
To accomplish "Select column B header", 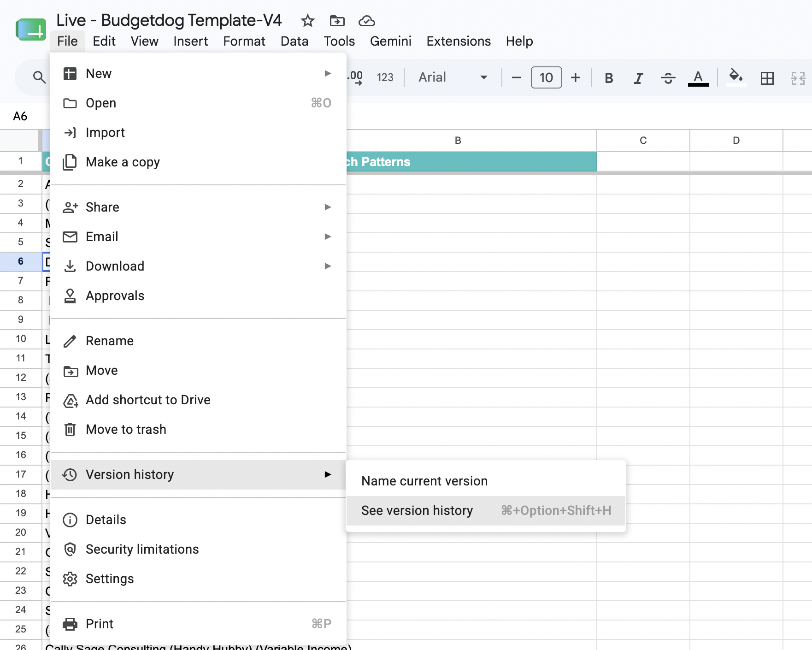I will coord(458,141).
